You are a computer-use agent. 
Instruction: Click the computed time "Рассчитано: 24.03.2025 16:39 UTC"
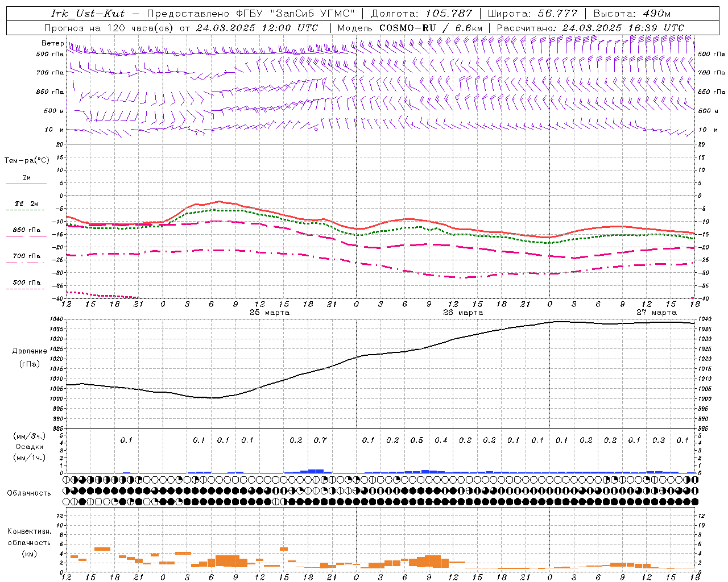590,28
